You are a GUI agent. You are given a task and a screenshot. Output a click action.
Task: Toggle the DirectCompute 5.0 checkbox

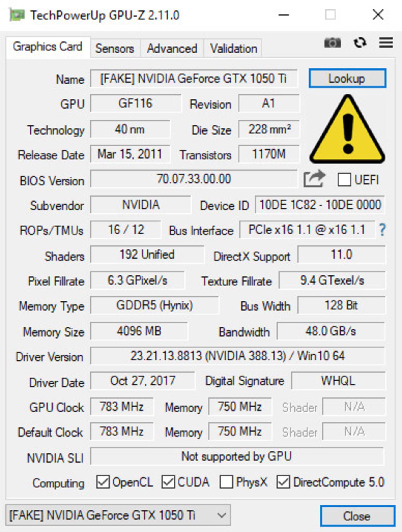click(x=283, y=482)
